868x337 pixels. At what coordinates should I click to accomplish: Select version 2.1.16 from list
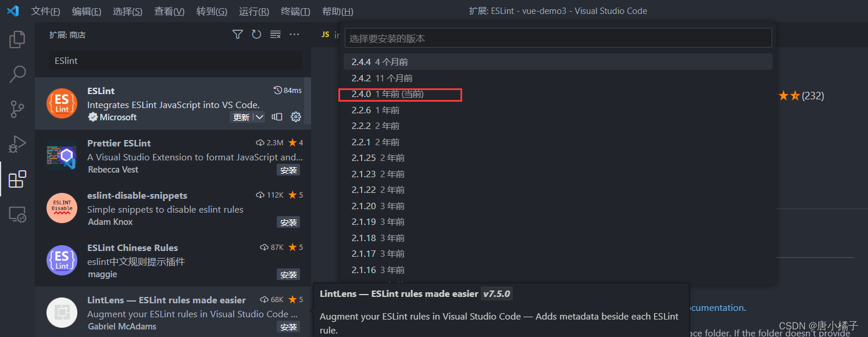[558, 270]
